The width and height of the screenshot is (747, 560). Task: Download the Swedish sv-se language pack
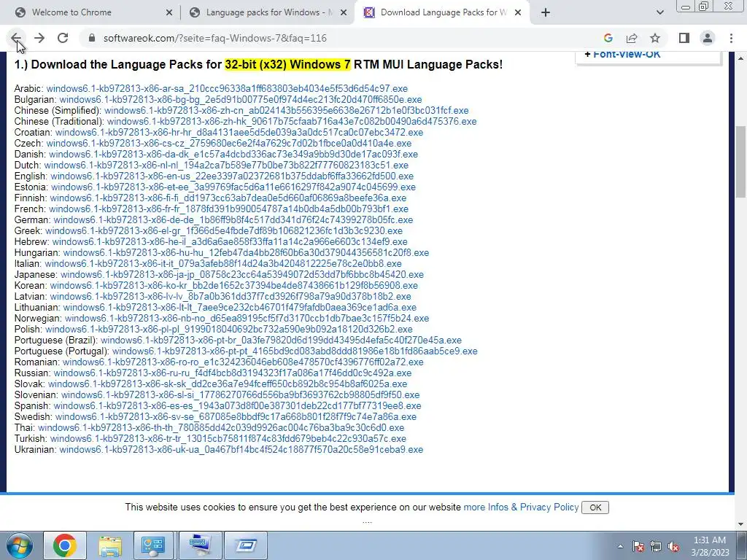point(236,417)
